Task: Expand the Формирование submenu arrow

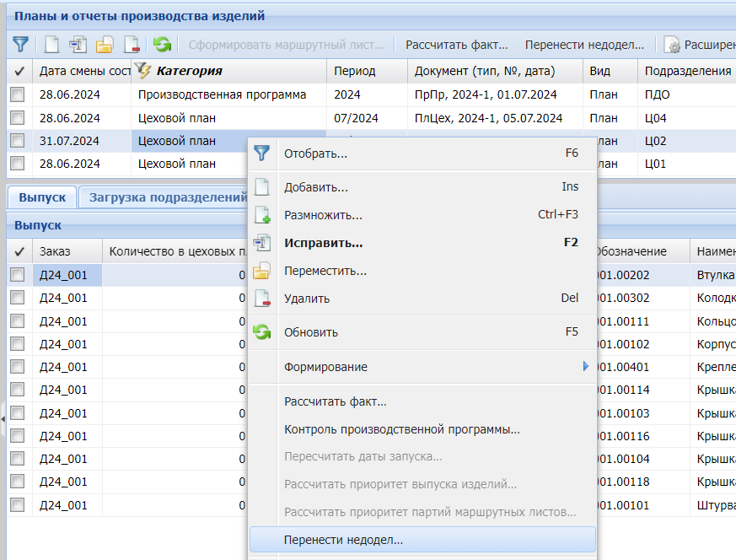Action: [x=585, y=367]
